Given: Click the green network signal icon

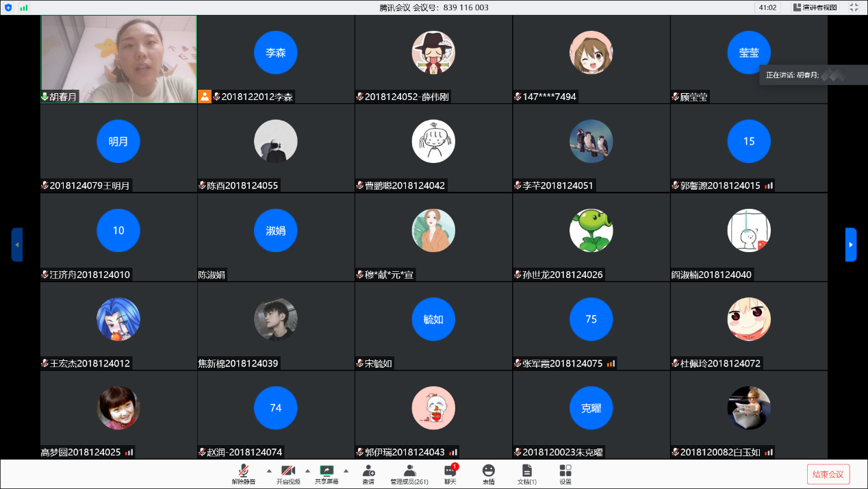Looking at the screenshot, I should coord(24,8).
